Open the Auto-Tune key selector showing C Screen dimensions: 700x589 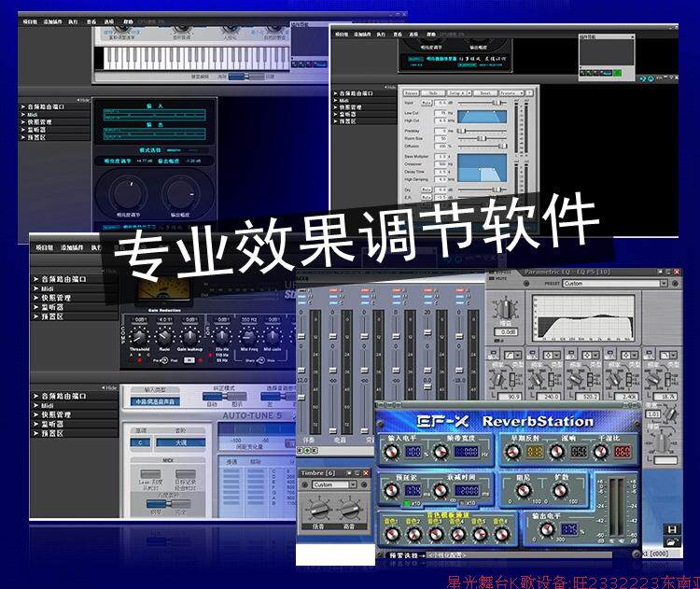(140, 442)
